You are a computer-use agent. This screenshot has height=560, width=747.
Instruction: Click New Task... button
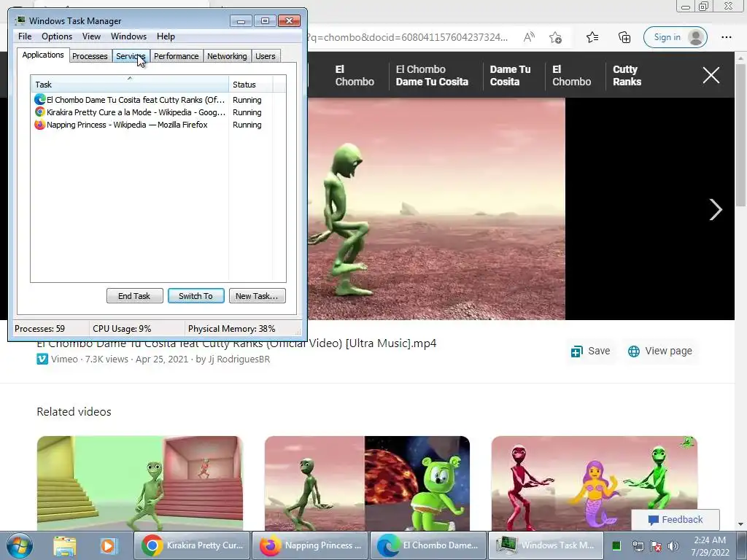pyautogui.click(x=257, y=296)
